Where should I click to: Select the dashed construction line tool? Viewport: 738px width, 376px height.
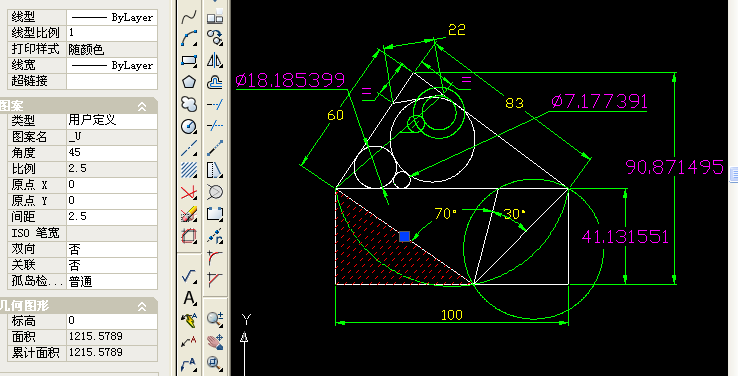(189, 148)
